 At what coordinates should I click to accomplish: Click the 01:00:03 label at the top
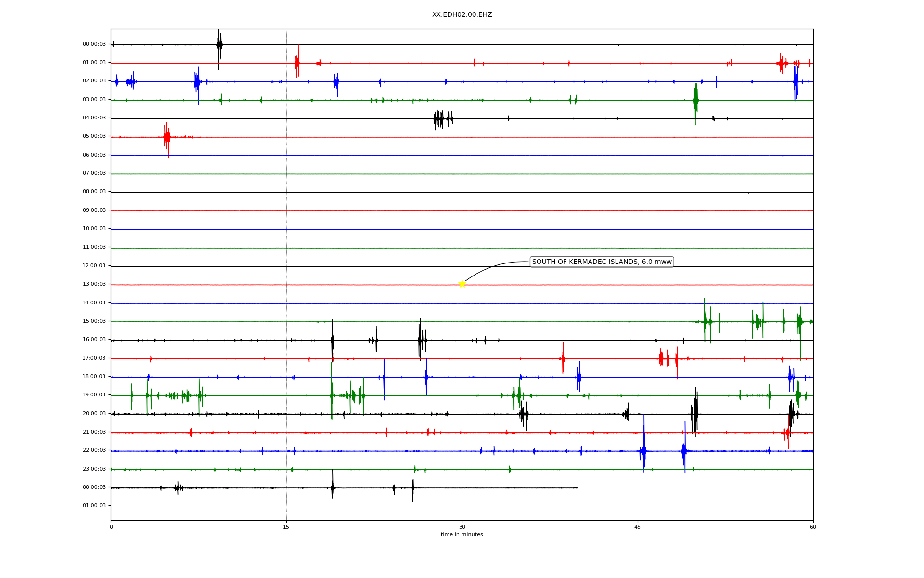[x=94, y=63]
